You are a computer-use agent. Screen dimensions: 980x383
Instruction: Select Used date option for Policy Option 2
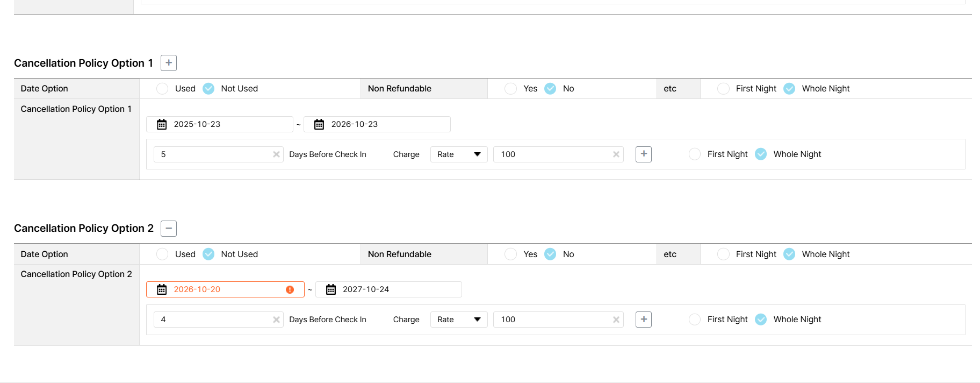click(x=162, y=254)
